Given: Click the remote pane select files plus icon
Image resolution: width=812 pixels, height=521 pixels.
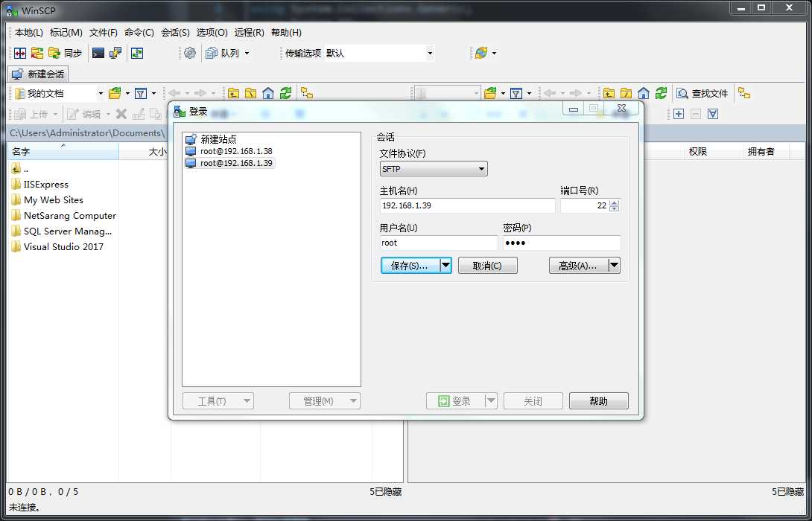Looking at the screenshot, I should tap(679, 114).
